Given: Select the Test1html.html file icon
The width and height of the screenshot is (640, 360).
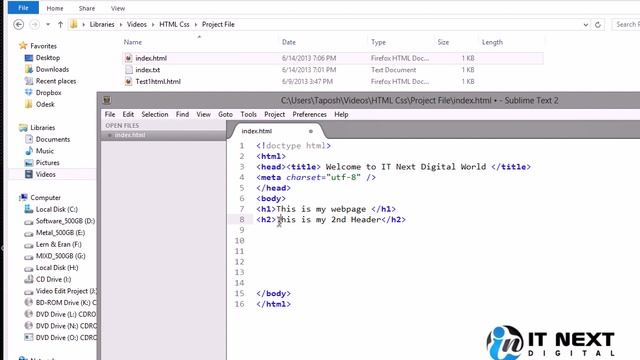Looking at the screenshot, I should [129, 82].
